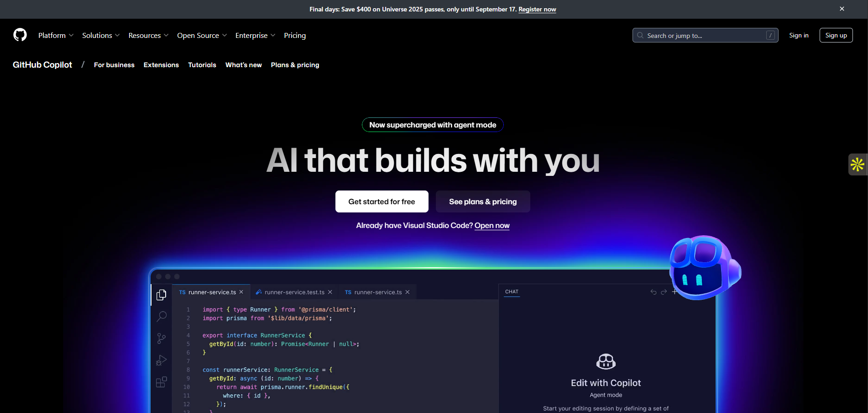Viewport: 868px width, 413px height.
Task: Click the const runnerService code line
Action: tap(267, 370)
